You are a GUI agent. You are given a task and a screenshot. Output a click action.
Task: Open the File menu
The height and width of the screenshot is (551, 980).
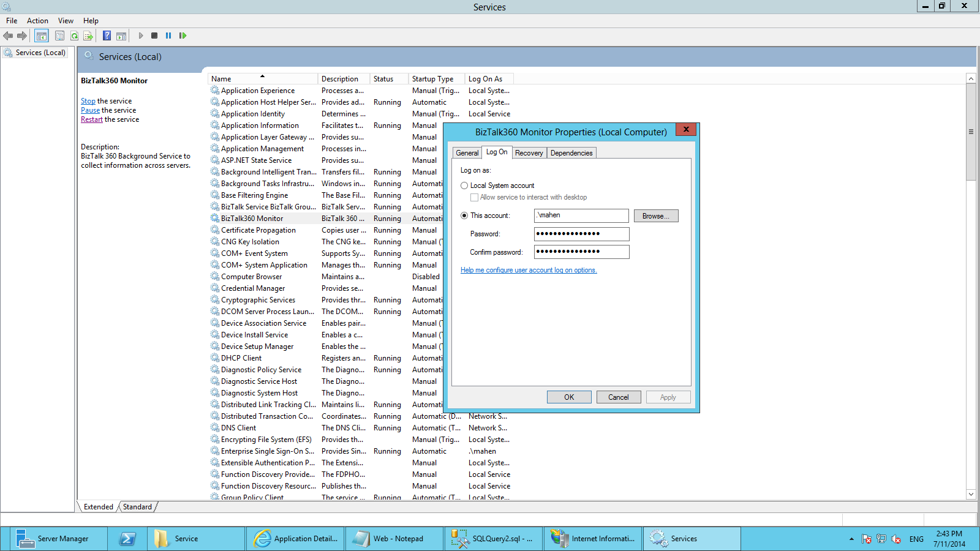click(12, 21)
